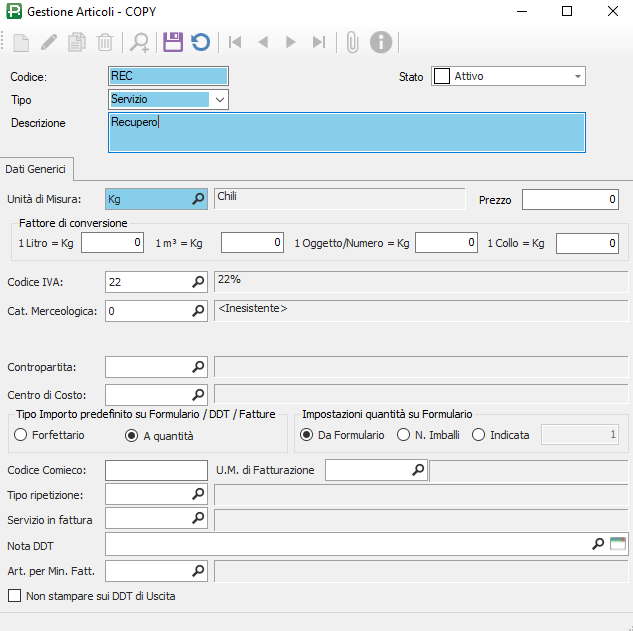Open lookup for Codice IVA field

coord(198,283)
